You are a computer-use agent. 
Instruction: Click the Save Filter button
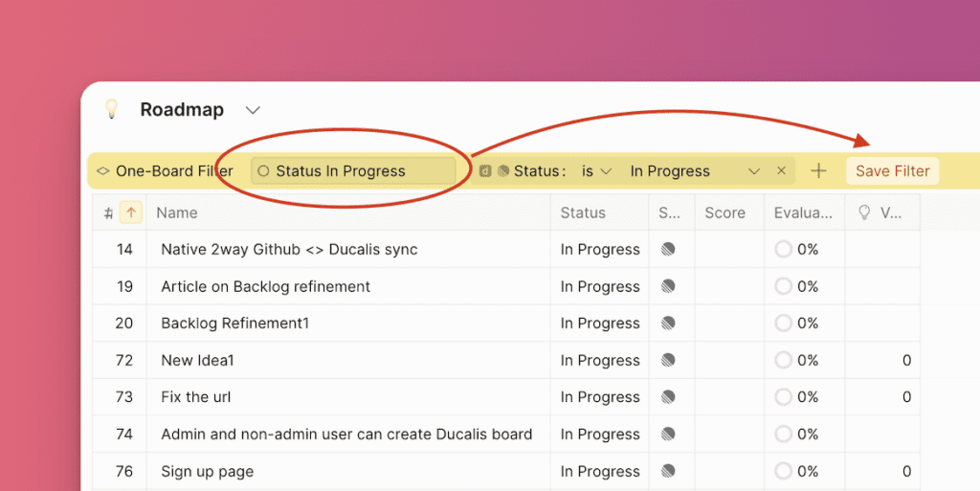point(892,171)
